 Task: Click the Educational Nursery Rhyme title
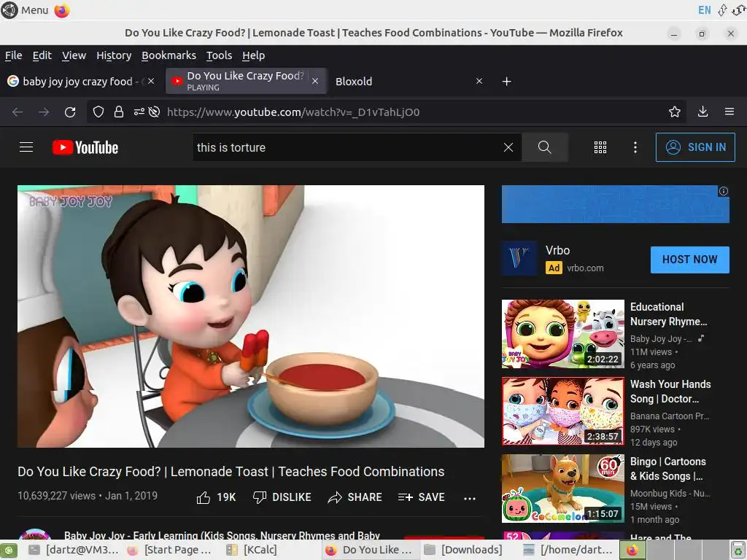tap(668, 314)
